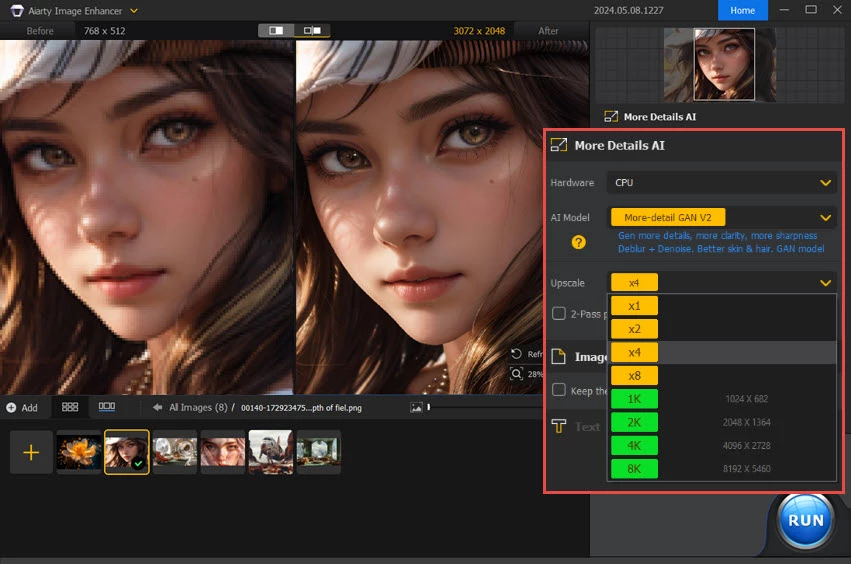
Task: Click the Image section document icon
Action: [558, 357]
